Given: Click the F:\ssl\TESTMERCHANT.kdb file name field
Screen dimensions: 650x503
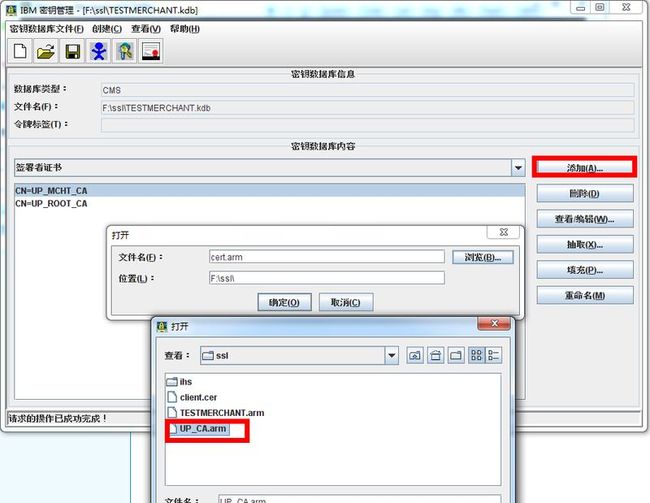Looking at the screenshot, I should point(367,108).
